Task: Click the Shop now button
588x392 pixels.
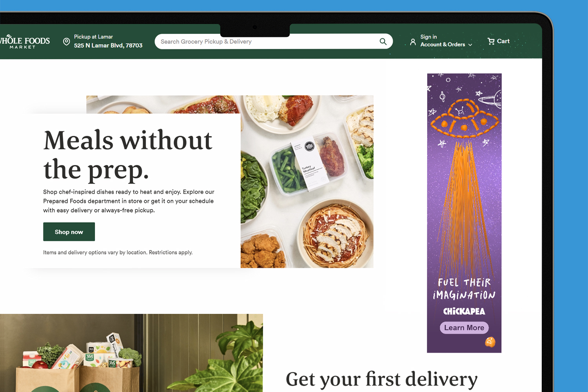Action: [69, 232]
